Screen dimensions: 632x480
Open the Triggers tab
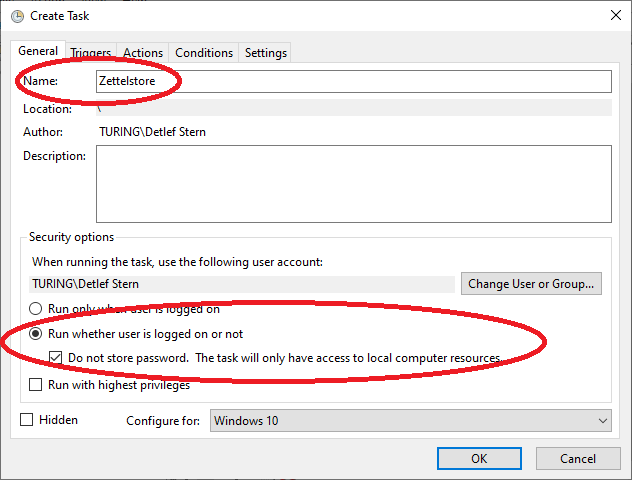pyautogui.click(x=91, y=53)
